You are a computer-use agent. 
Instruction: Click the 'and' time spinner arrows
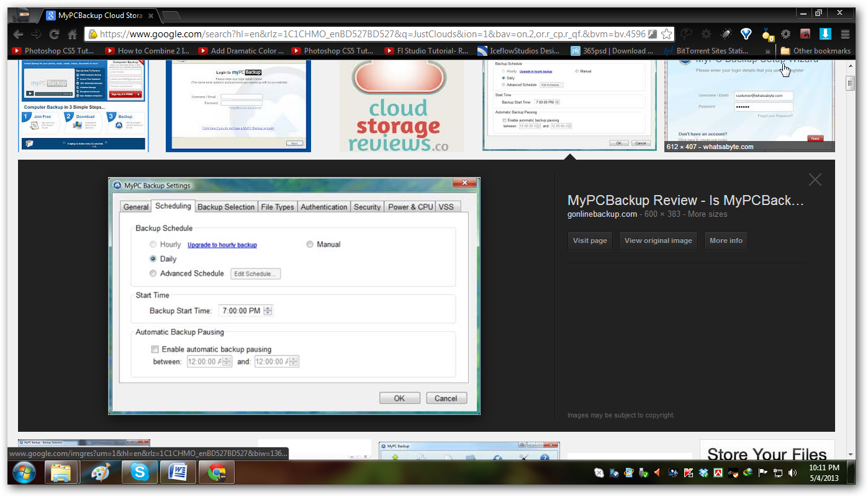tap(294, 362)
